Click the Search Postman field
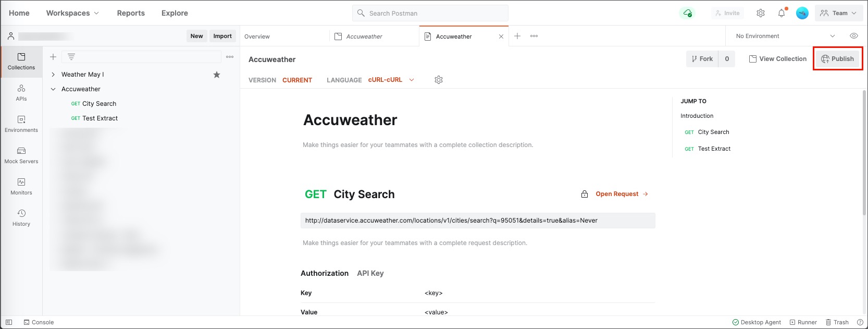Image resolution: width=868 pixels, height=329 pixels. point(430,13)
